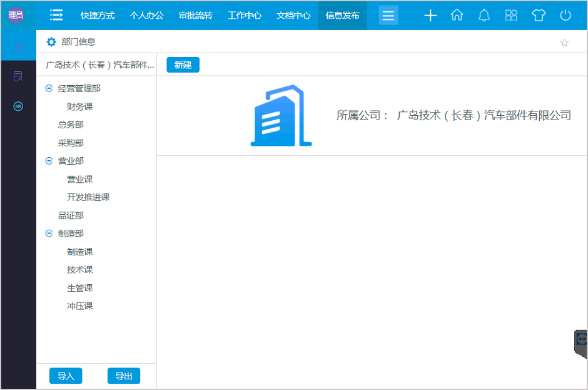Open the notifications bell icon
Image resolution: width=588 pixels, height=390 pixels.
point(484,15)
